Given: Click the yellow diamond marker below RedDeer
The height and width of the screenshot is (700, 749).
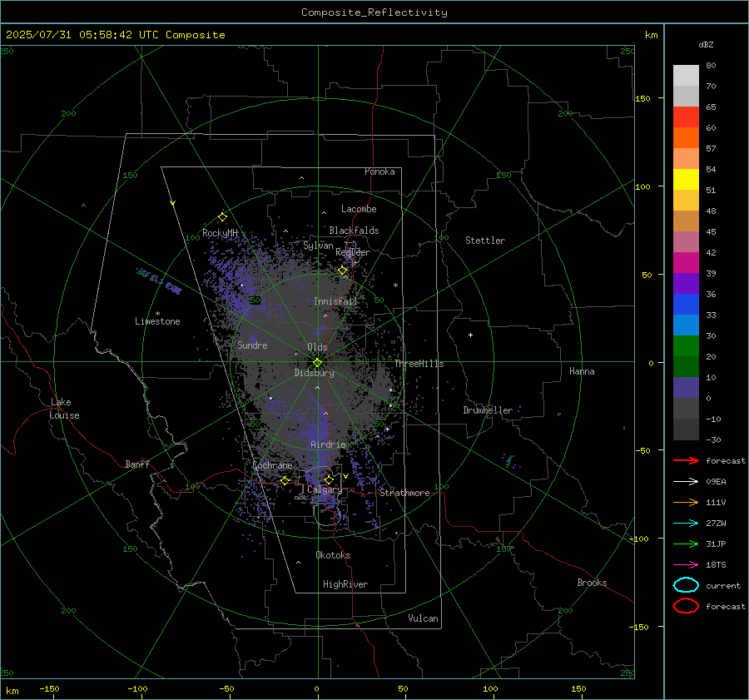Looking at the screenshot, I should click(x=343, y=271).
